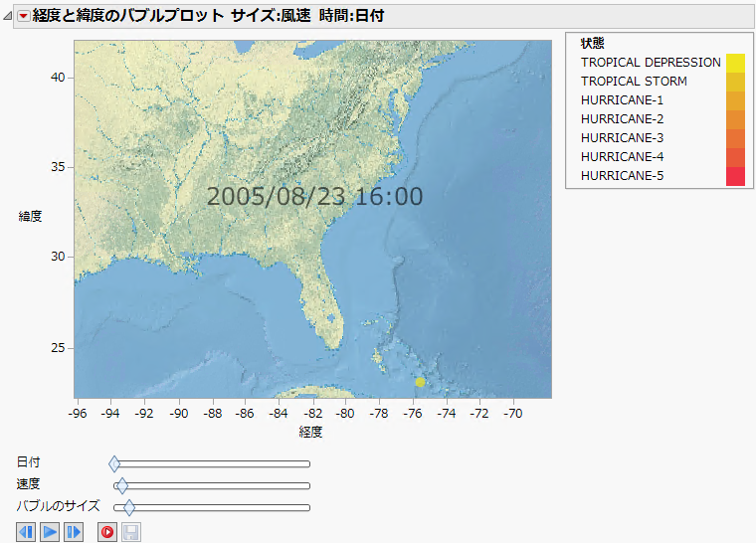Click the 日付 slider label
756x543 pixels.
click(x=29, y=462)
